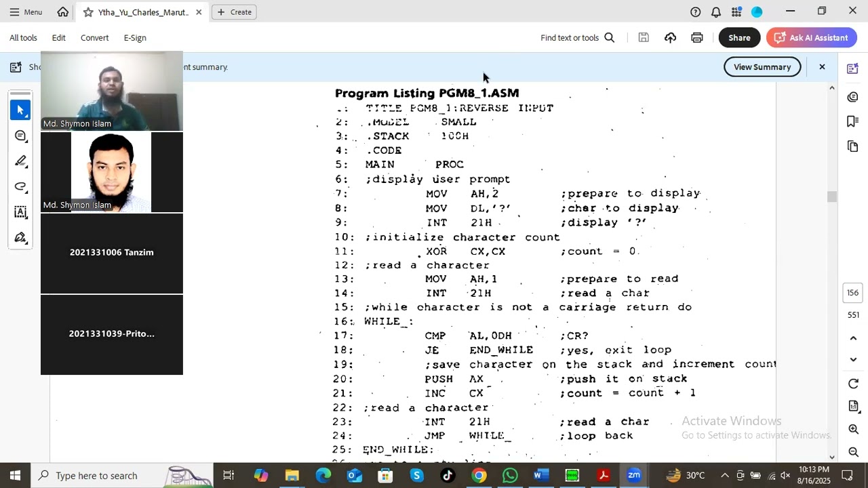Image resolution: width=868 pixels, height=488 pixels.
Task: Select the sign/fill pen tool
Action: [x=20, y=238]
